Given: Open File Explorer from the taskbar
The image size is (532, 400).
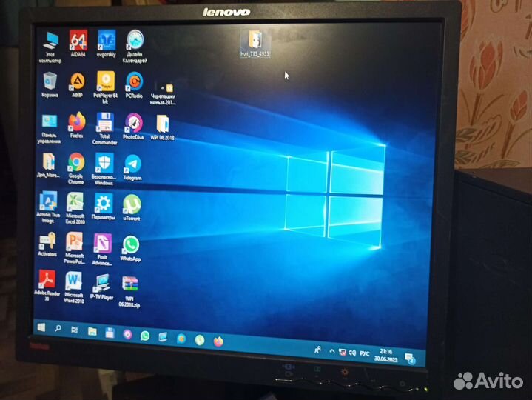Looking at the screenshot, I should click(92, 331).
